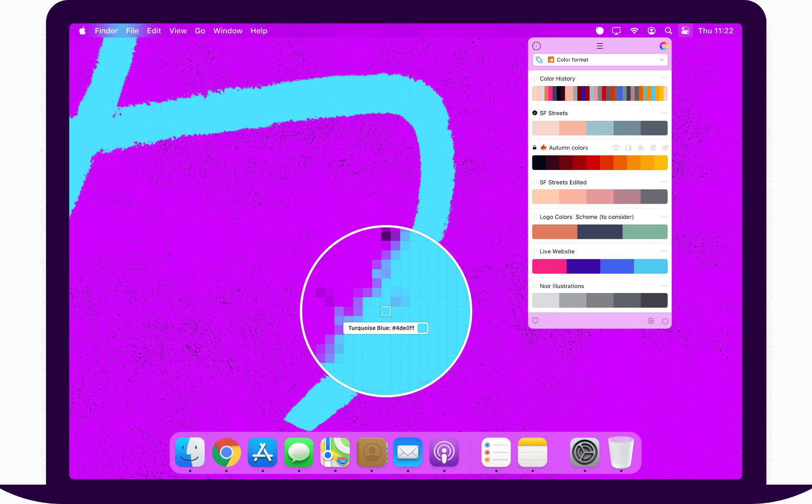
Task: Open the settings gear in panel footer
Action: click(651, 321)
